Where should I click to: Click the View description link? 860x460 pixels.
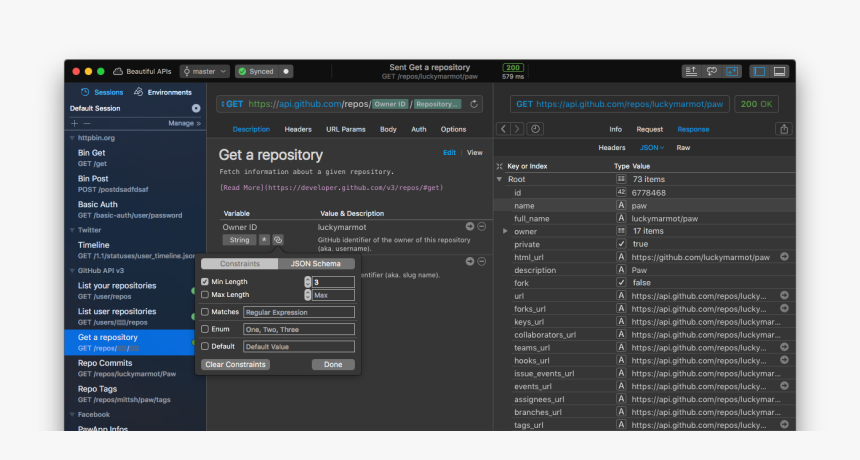pos(474,153)
